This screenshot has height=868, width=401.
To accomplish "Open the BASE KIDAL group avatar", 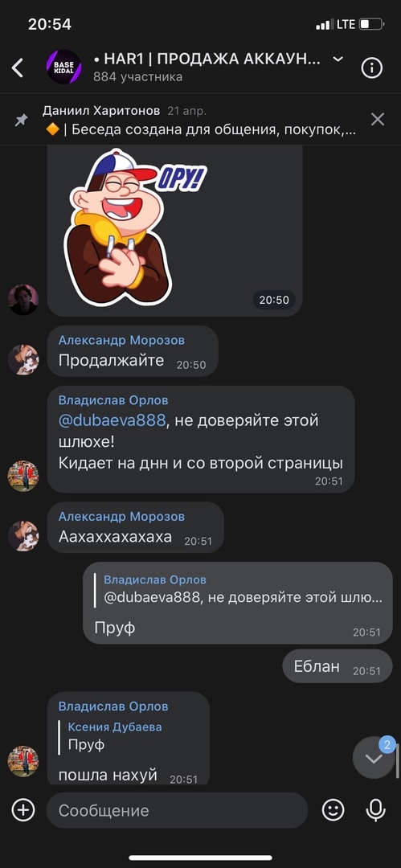I will (x=63, y=68).
